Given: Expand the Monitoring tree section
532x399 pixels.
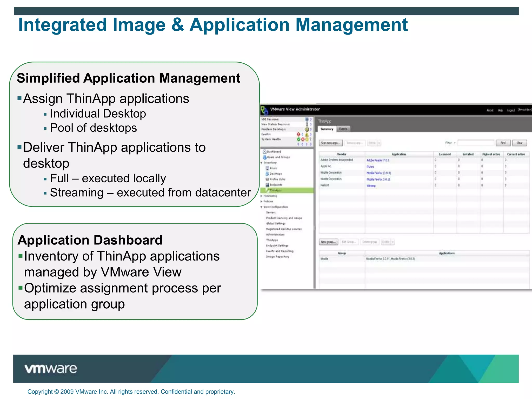Looking at the screenshot, I should 261,196.
